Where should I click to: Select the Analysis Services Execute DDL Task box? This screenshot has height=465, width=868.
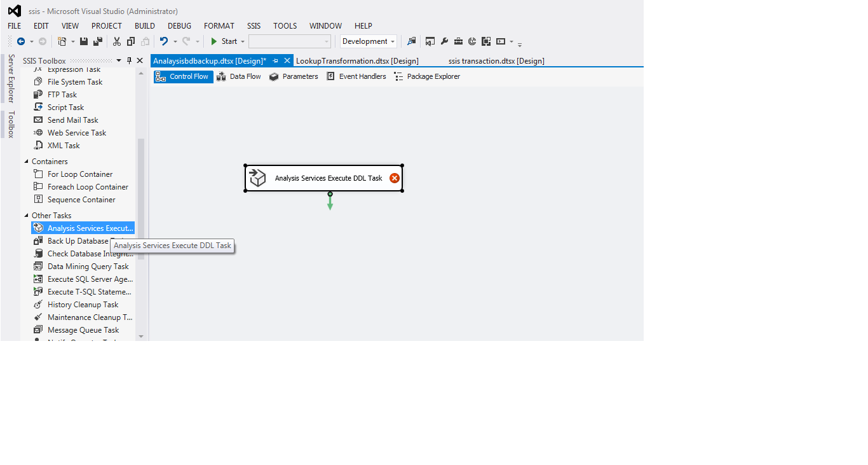coord(324,178)
